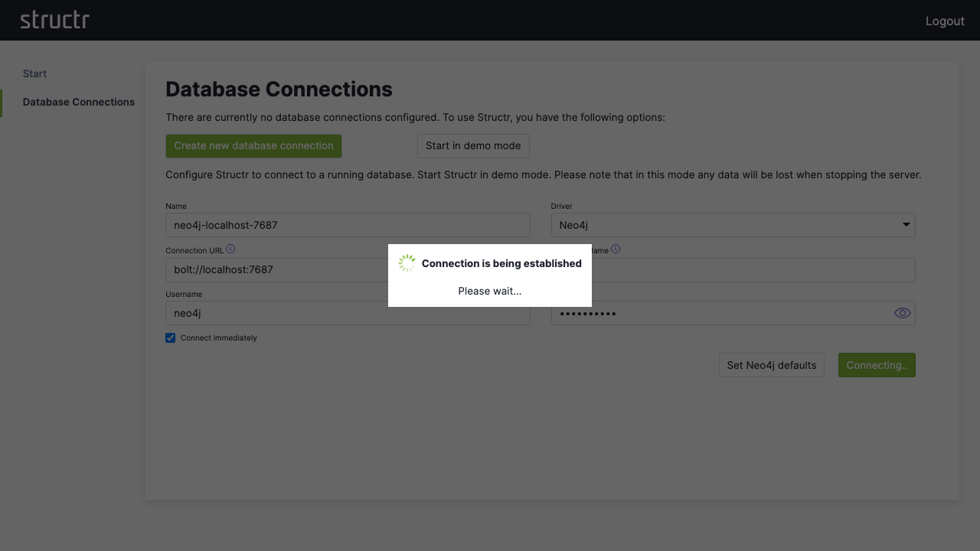Click the info icon beside Database name
980x551 pixels.
pyautogui.click(x=616, y=249)
